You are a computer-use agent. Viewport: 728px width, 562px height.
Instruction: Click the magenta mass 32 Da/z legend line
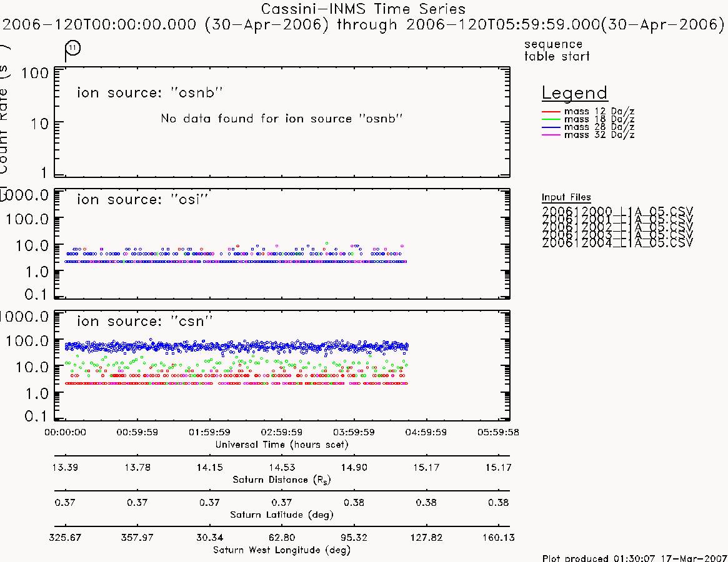pos(551,135)
